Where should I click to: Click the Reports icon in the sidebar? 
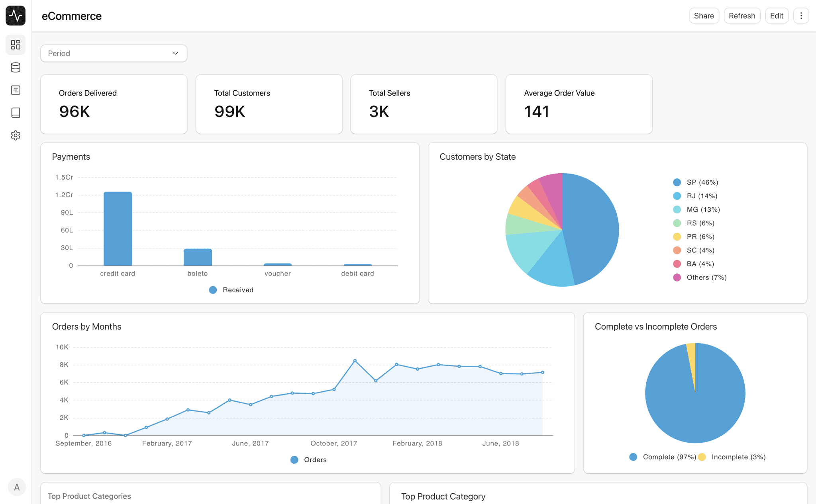pos(16,90)
